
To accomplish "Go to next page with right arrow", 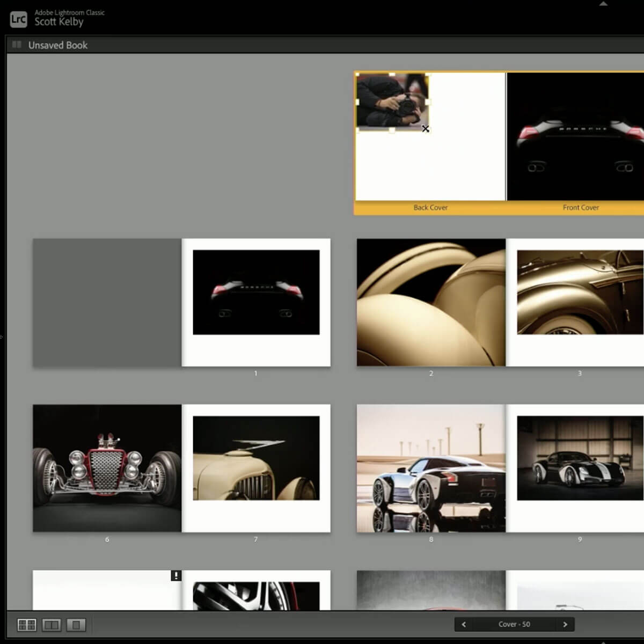I will click(x=565, y=624).
